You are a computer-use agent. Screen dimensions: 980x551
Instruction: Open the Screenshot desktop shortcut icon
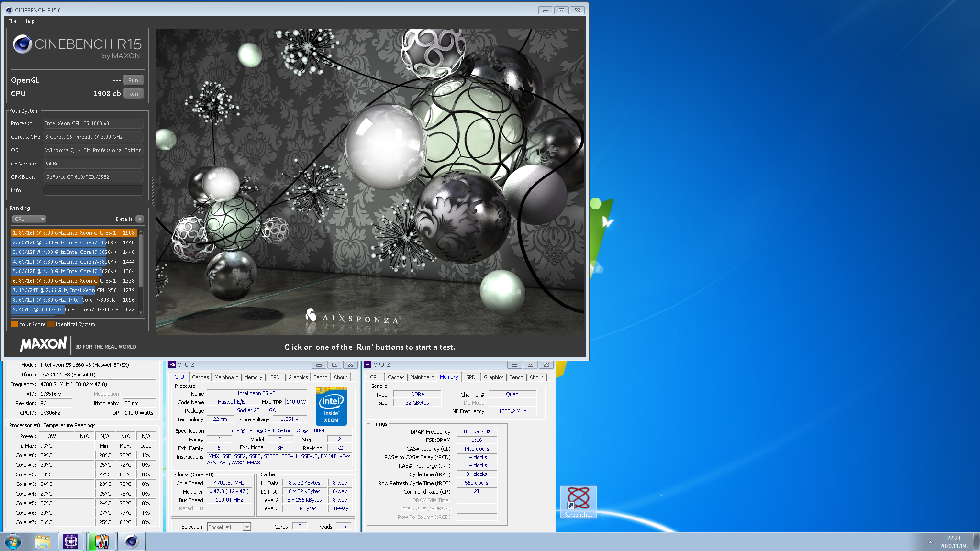click(x=578, y=502)
